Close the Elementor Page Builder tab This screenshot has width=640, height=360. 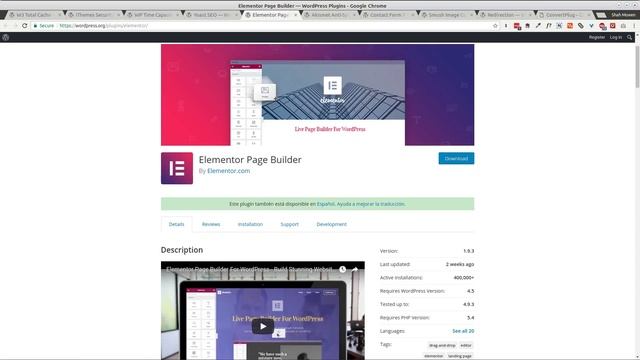tap(296, 15)
